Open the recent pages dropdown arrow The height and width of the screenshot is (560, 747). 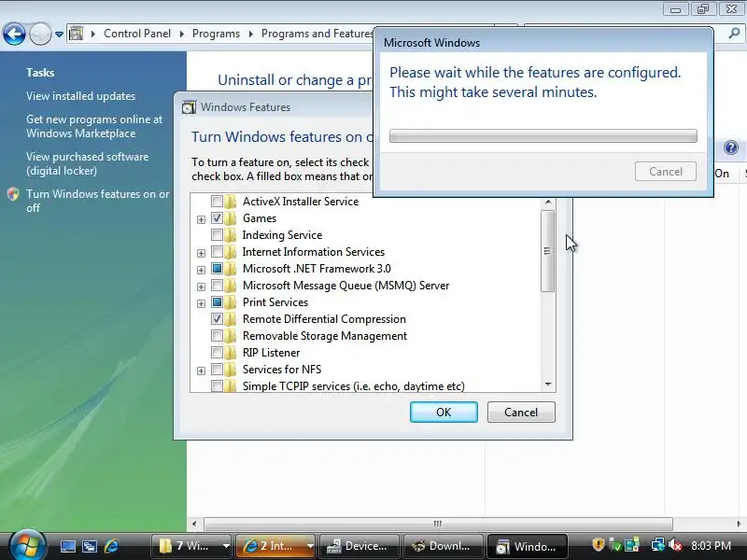pos(59,35)
